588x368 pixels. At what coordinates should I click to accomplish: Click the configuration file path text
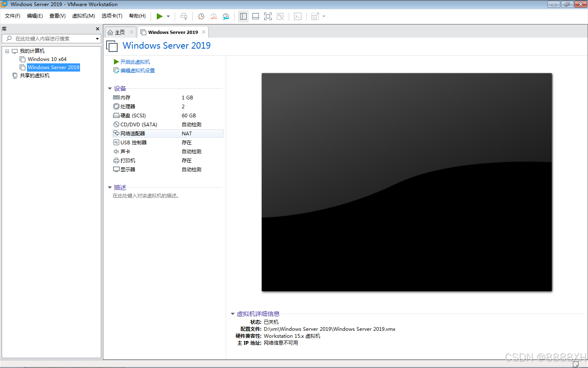(330, 329)
